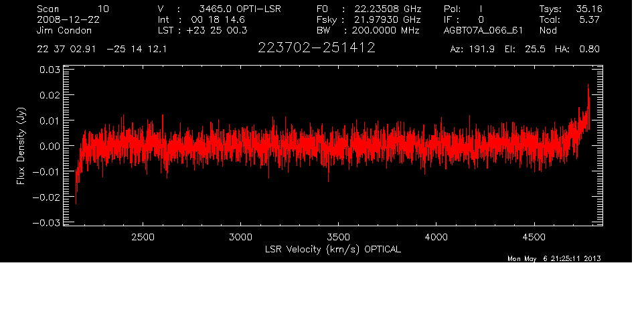Select the 4000 velocity tick label

pos(436,237)
